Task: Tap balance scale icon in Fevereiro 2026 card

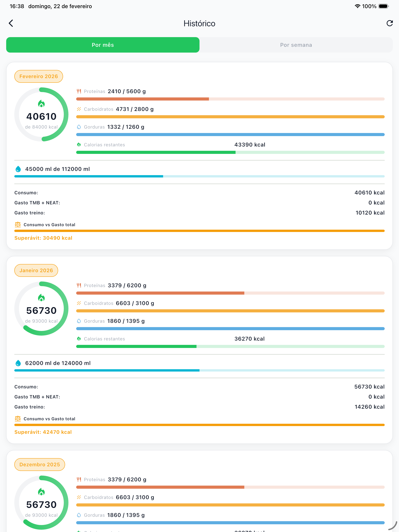Action: coord(18,224)
